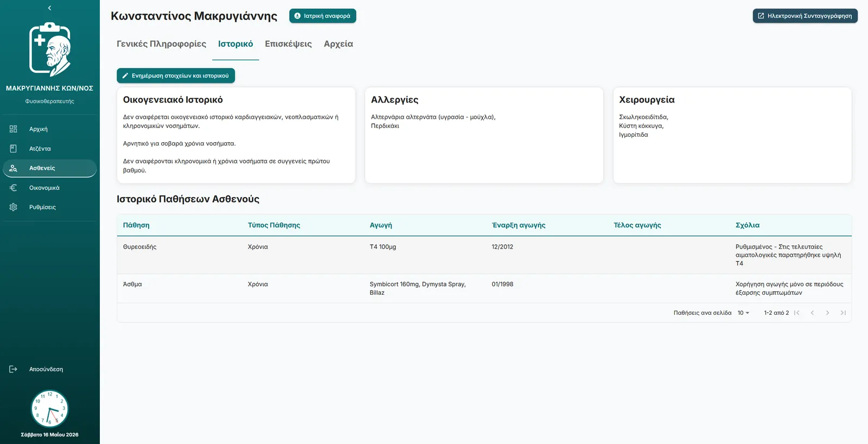868x444 pixels.
Task: Click the logout icon next to Αποσύνδεση
Action: tap(14, 369)
